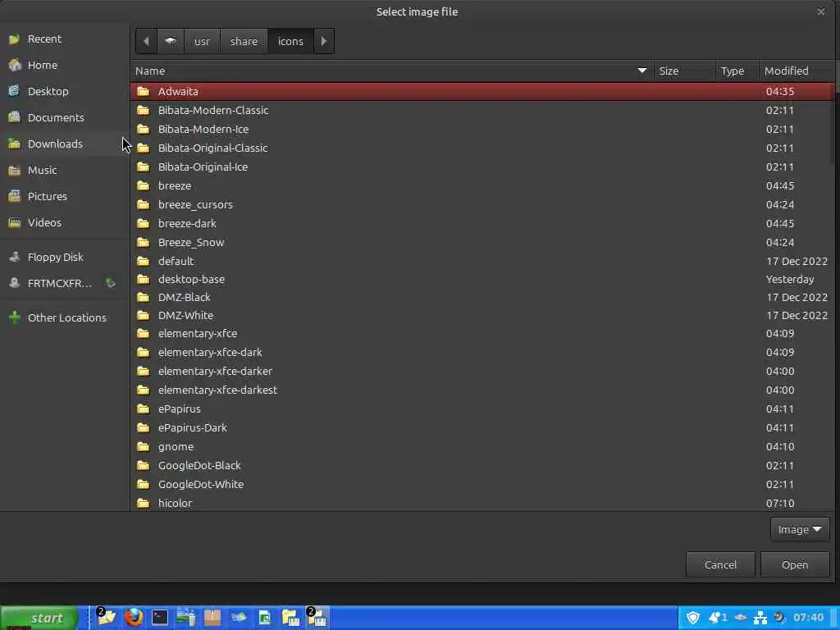
Task: Click the root filesystem icon in path bar
Action: click(171, 41)
